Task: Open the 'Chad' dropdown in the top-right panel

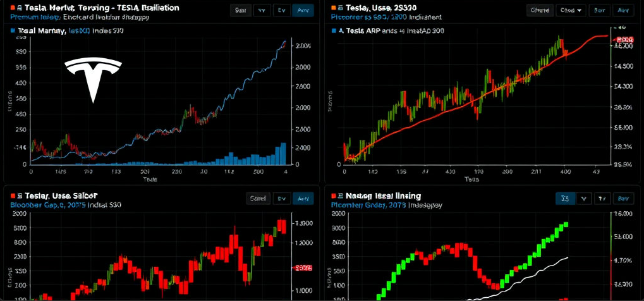Action: tap(571, 10)
